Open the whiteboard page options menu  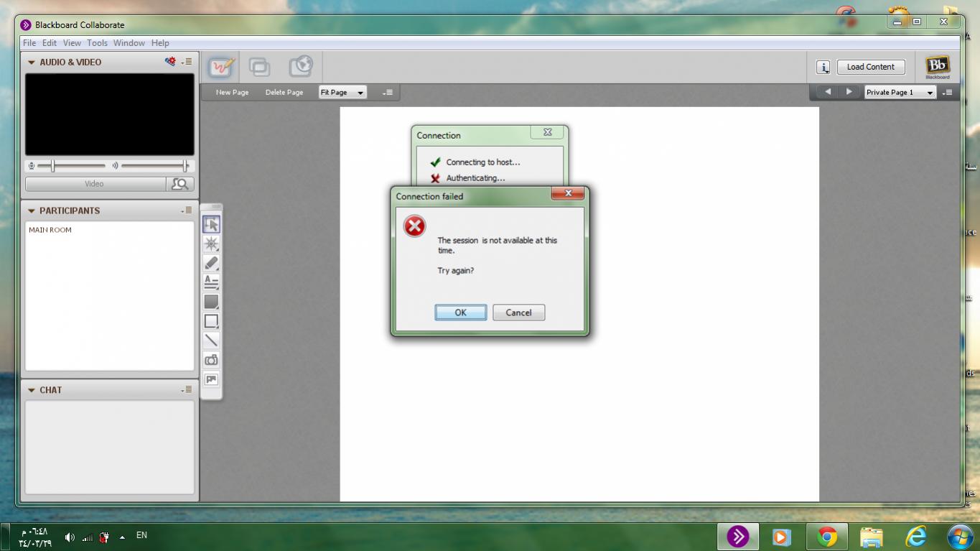tap(388, 92)
